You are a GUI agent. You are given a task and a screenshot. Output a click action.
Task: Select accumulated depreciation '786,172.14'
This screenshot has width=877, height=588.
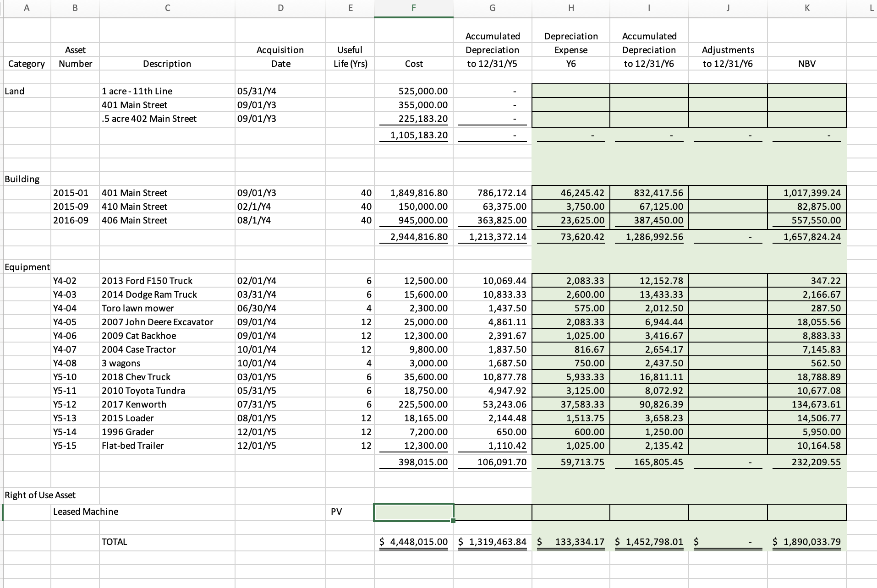pyautogui.click(x=492, y=193)
